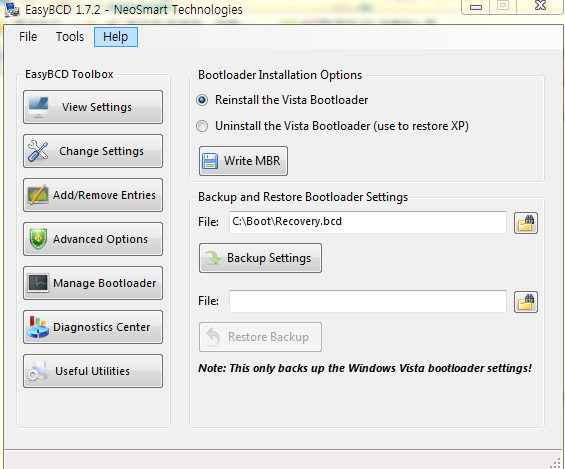This screenshot has width=565, height=469.
Task: Open View Settings
Action: [93, 107]
